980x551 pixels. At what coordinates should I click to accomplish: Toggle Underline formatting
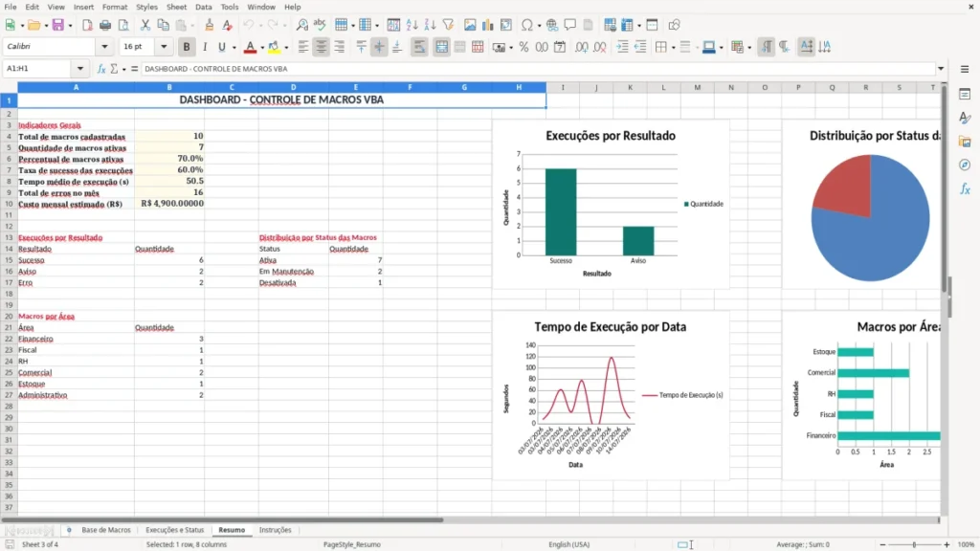[x=221, y=47]
